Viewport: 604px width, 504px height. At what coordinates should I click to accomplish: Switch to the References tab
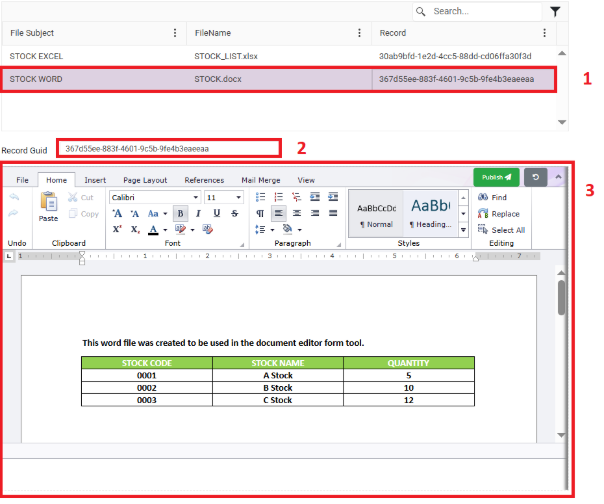pos(204,180)
